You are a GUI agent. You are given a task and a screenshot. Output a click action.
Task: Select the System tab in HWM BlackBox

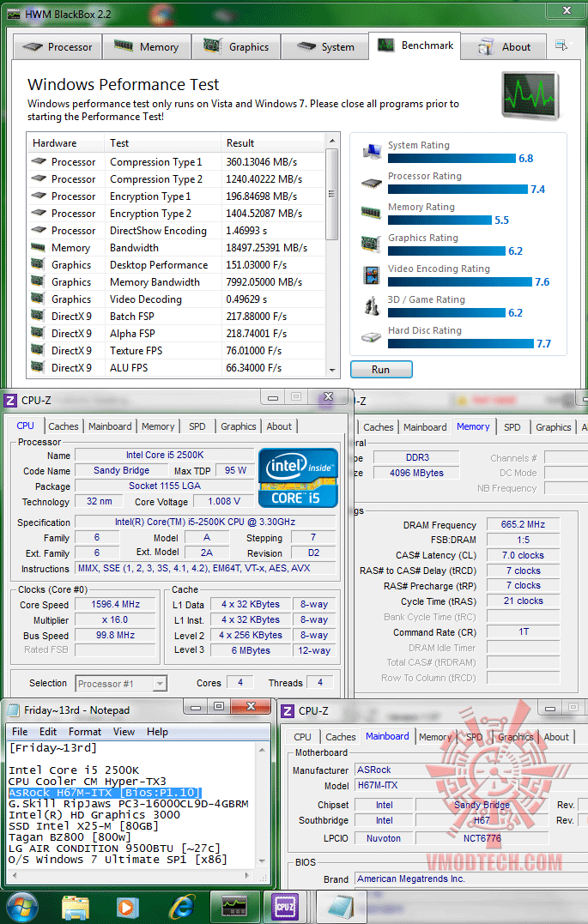pos(325,47)
